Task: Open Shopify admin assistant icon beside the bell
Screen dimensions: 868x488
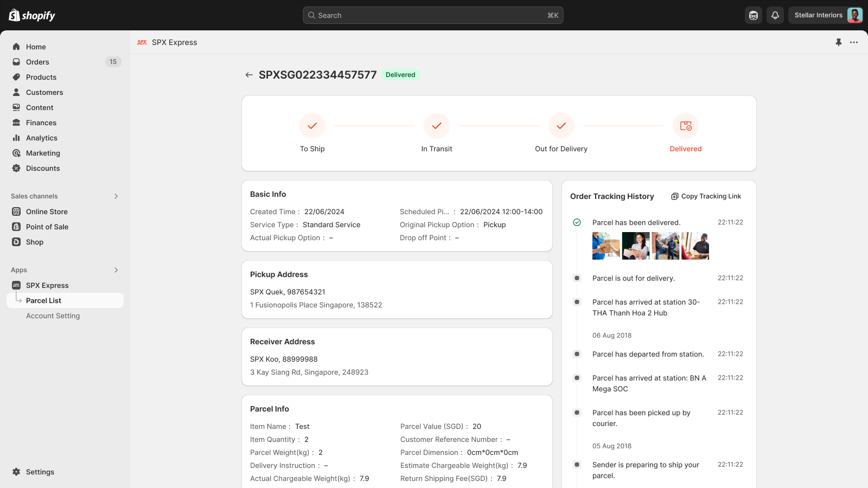Action: pos(753,15)
